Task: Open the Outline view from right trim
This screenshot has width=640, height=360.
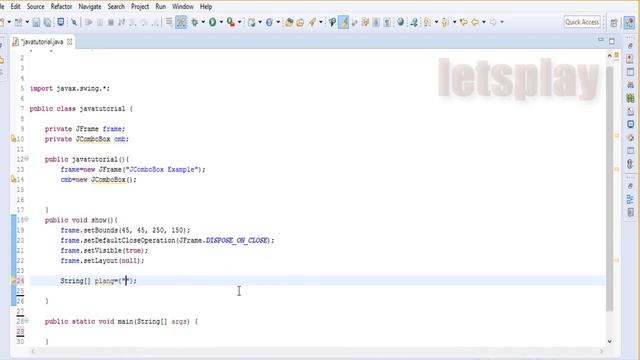Action: 630,199
